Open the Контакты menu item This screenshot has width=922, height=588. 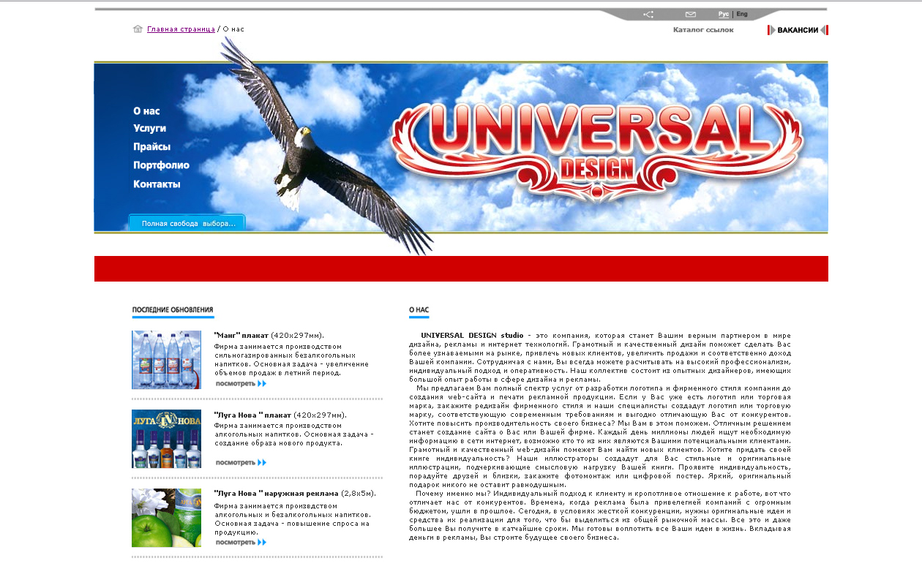pyautogui.click(x=157, y=184)
